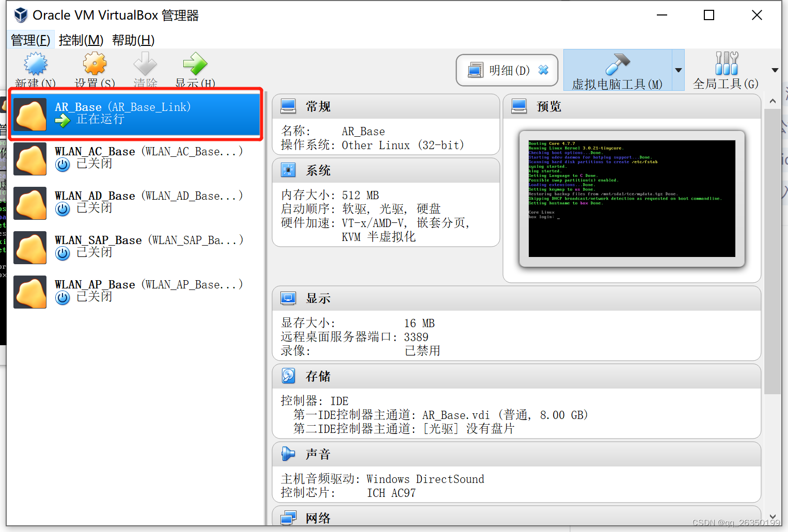Image resolution: width=788 pixels, height=532 pixels.
Task: Click the 'ICH AC97' audio controller value
Action: pos(391,493)
